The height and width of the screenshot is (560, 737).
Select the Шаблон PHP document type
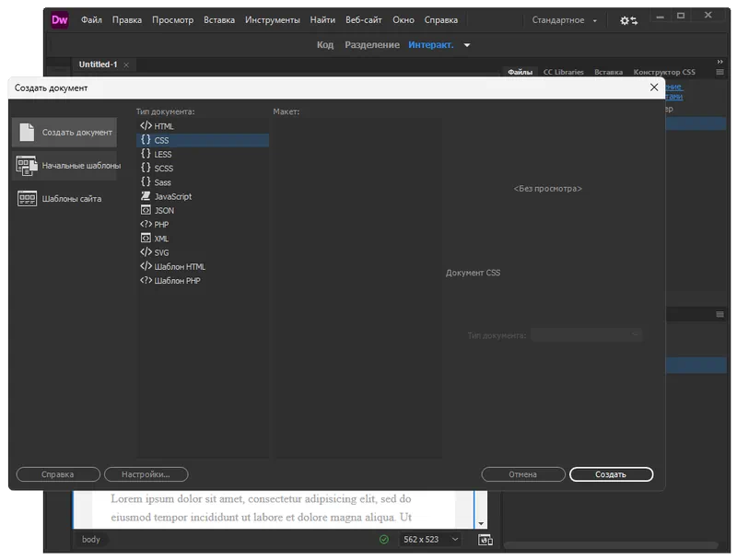coord(203,281)
